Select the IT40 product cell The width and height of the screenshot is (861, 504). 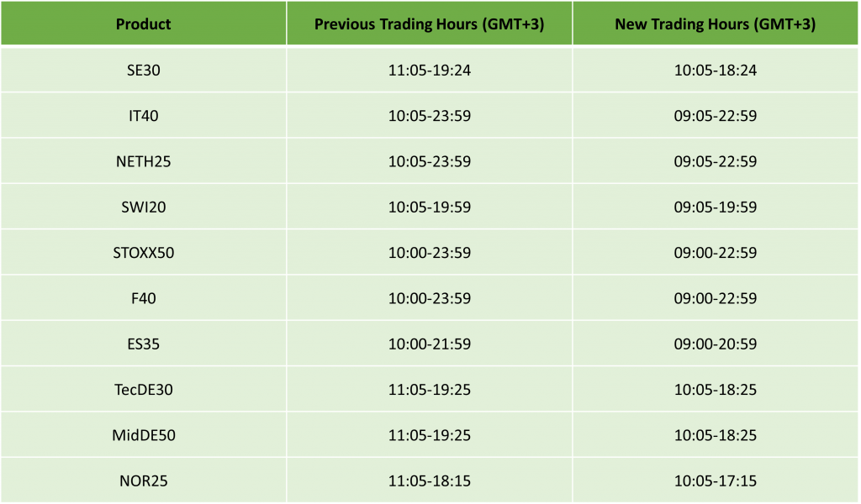(x=143, y=116)
